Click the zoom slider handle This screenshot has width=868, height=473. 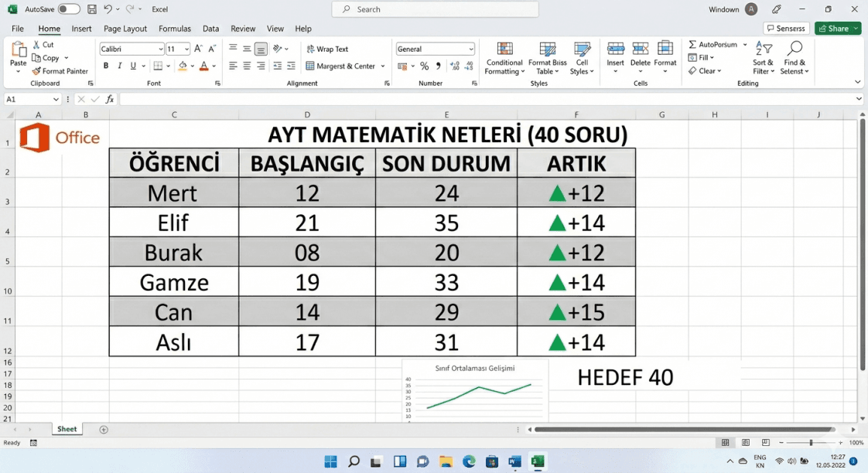811,443
